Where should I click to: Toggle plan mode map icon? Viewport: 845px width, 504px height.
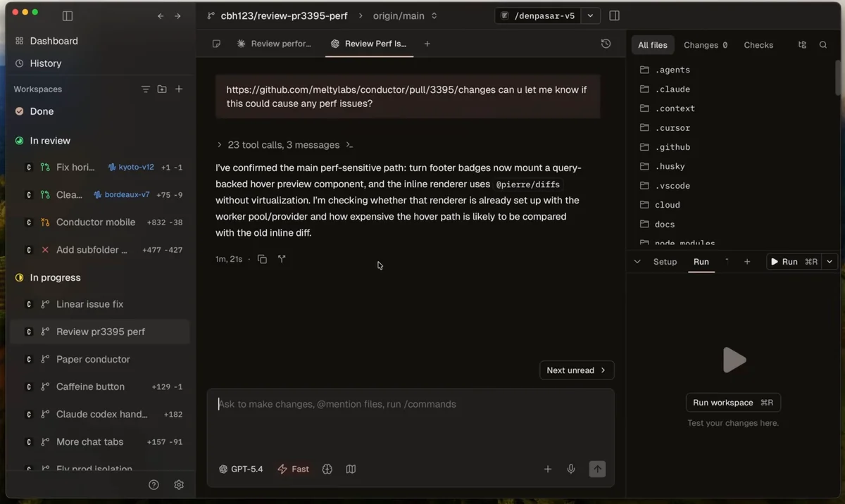pos(351,469)
